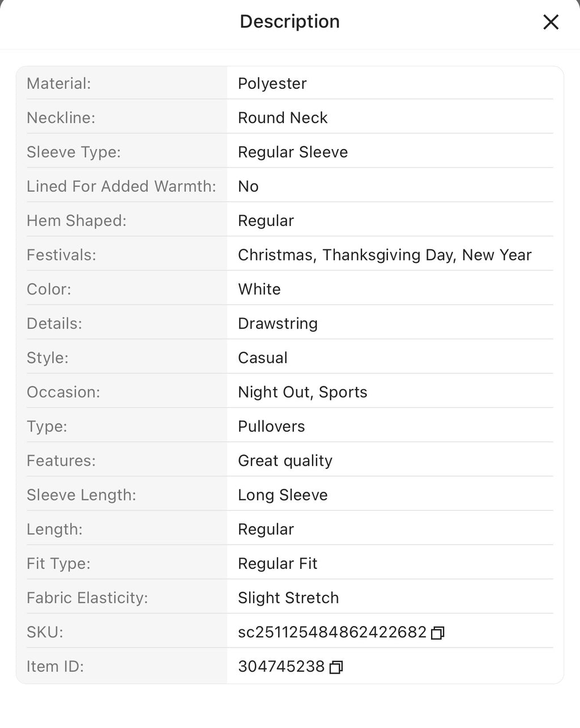This screenshot has width=580, height=728.
Task: Close the Description panel
Action: (x=551, y=22)
